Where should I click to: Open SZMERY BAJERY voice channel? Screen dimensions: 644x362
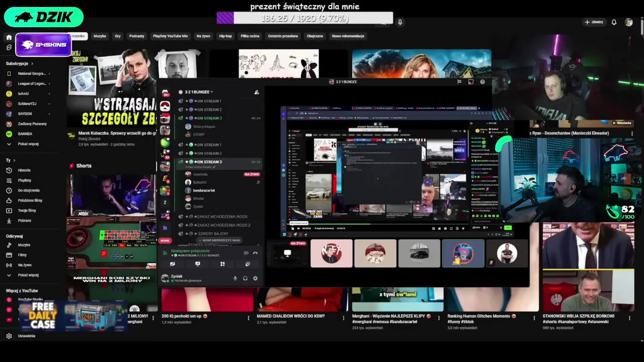[x=219, y=234]
